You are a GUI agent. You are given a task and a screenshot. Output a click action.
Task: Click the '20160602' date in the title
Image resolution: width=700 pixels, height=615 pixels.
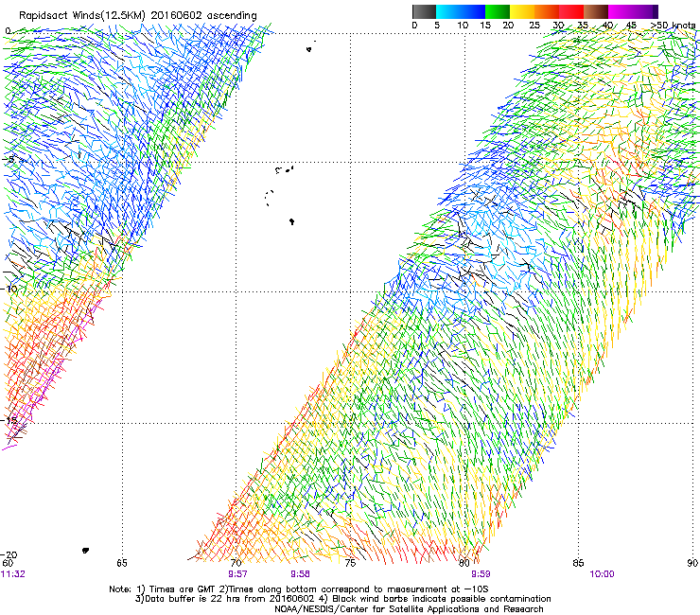(x=176, y=15)
